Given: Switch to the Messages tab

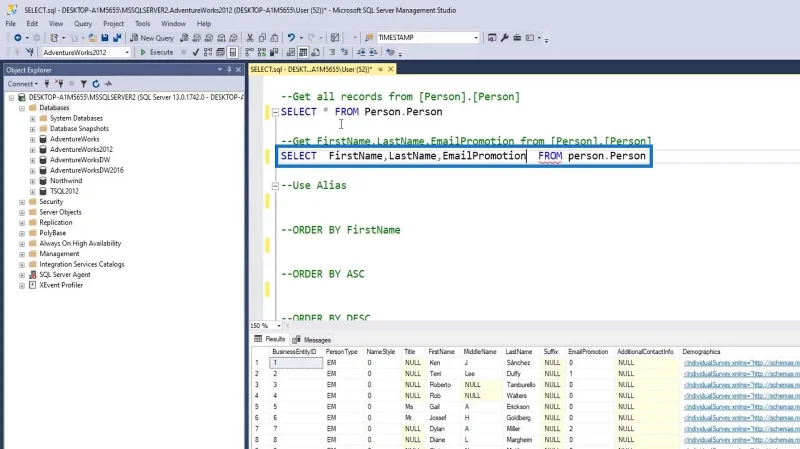Looking at the screenshot, I should [312, 340].
